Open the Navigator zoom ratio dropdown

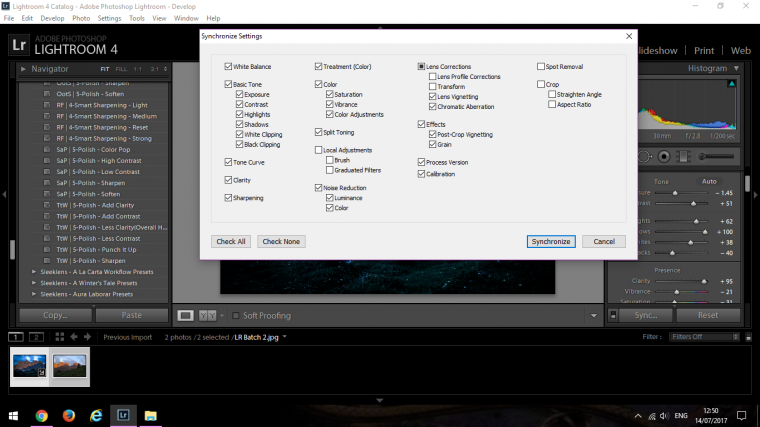pyautogui.click(x=165, y=69)
